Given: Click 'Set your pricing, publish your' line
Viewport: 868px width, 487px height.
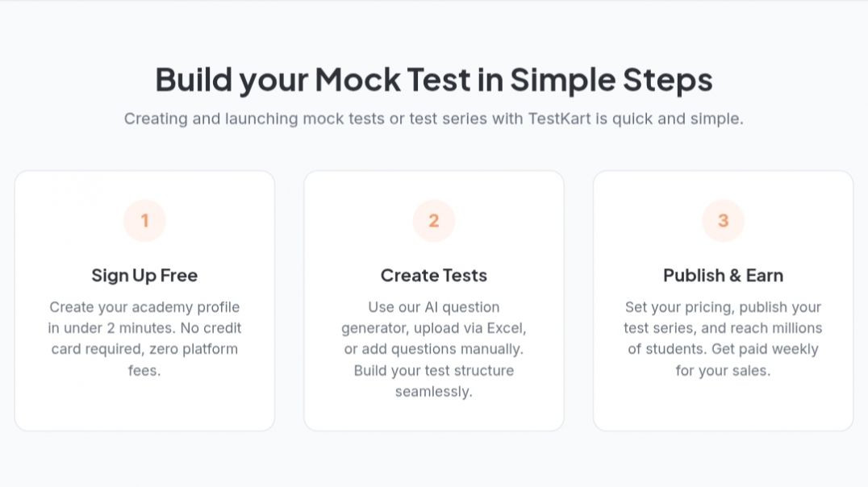Looking at the screenshot, I should click(x=723, y=307).
